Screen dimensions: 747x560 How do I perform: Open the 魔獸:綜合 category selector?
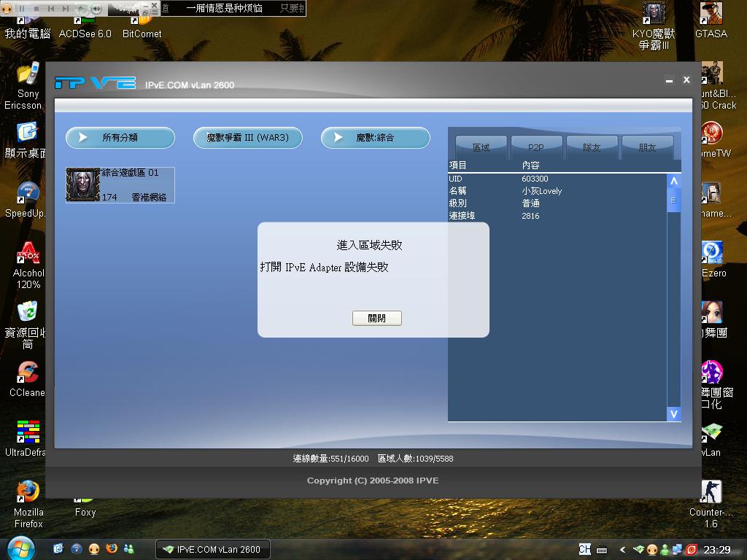375,138
